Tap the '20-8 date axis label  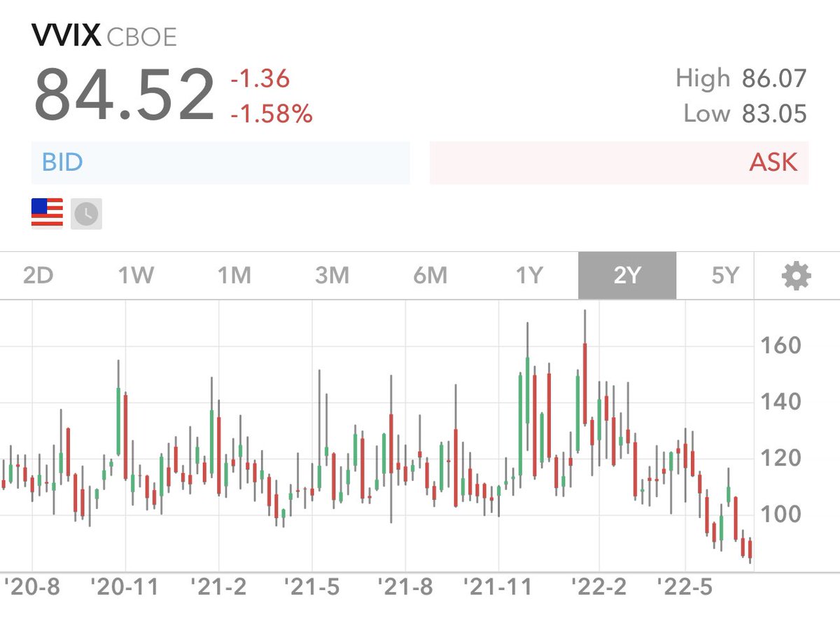coord(32,587)
